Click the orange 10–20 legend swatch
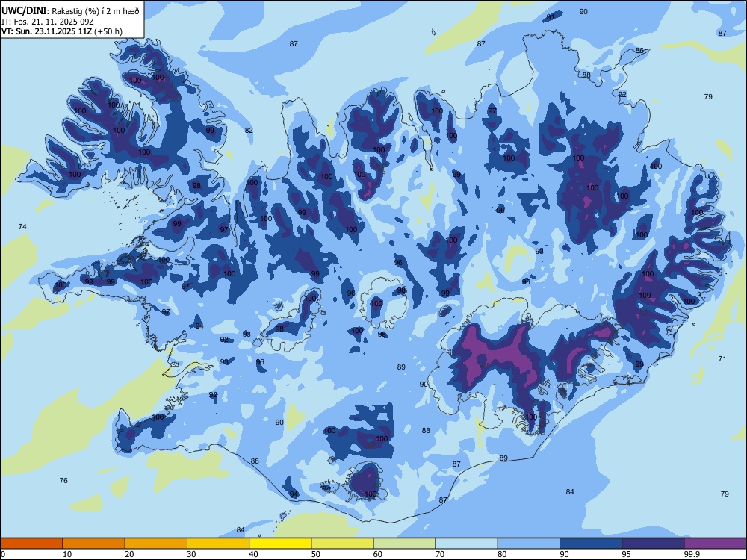The width and height of the screenshot is (747, 560). (94, 544)
